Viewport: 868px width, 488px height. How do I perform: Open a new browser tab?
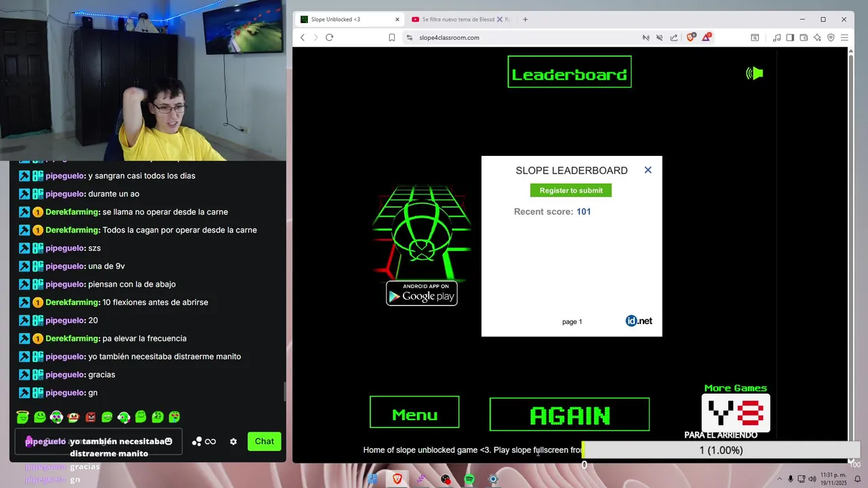525,19
